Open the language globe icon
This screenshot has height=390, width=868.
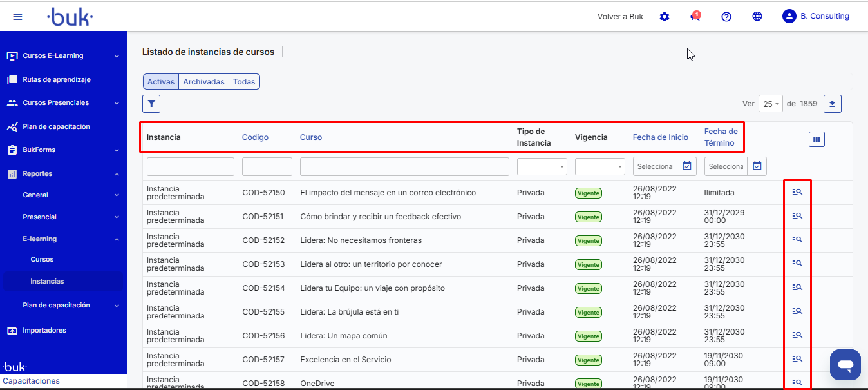tap(757, 17)
